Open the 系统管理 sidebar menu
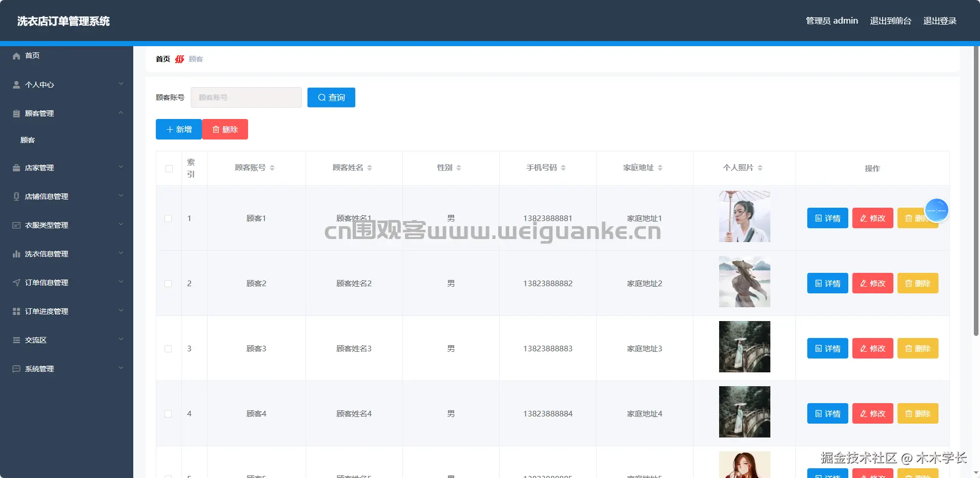The image size is (980, 478). tap(67, 369)
